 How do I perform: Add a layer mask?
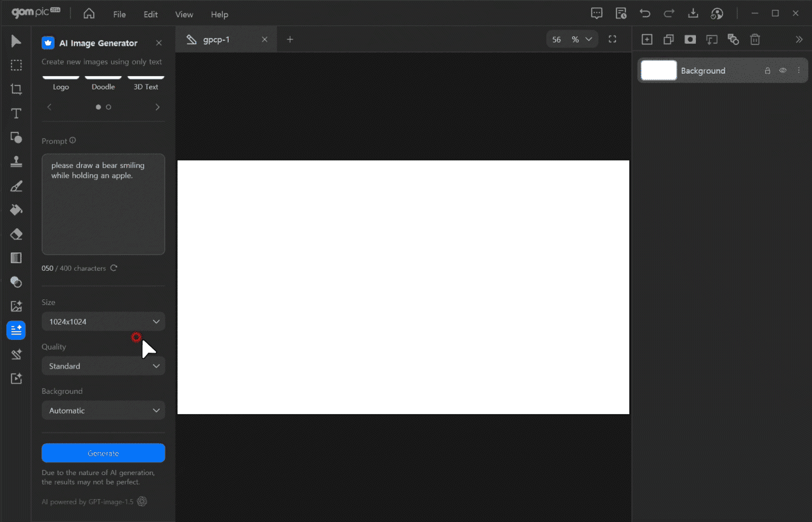coord(690,39)
